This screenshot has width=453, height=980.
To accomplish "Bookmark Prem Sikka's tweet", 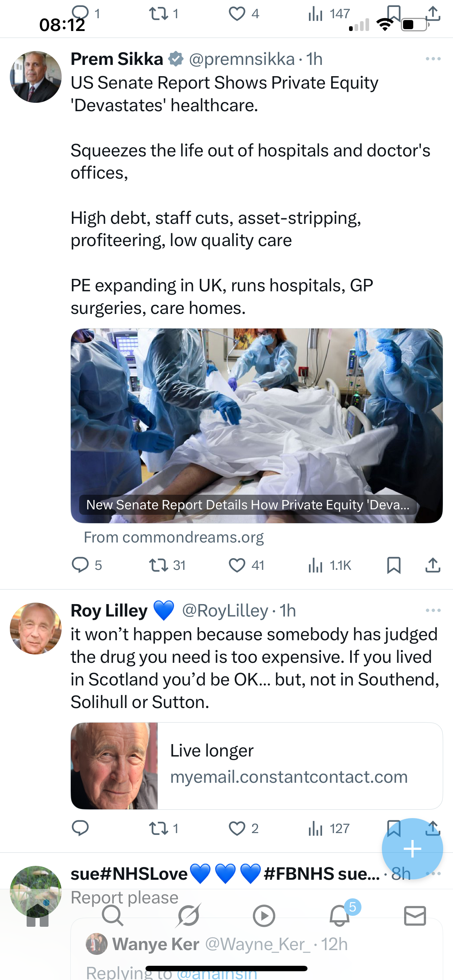I will [x=394, y=565].
